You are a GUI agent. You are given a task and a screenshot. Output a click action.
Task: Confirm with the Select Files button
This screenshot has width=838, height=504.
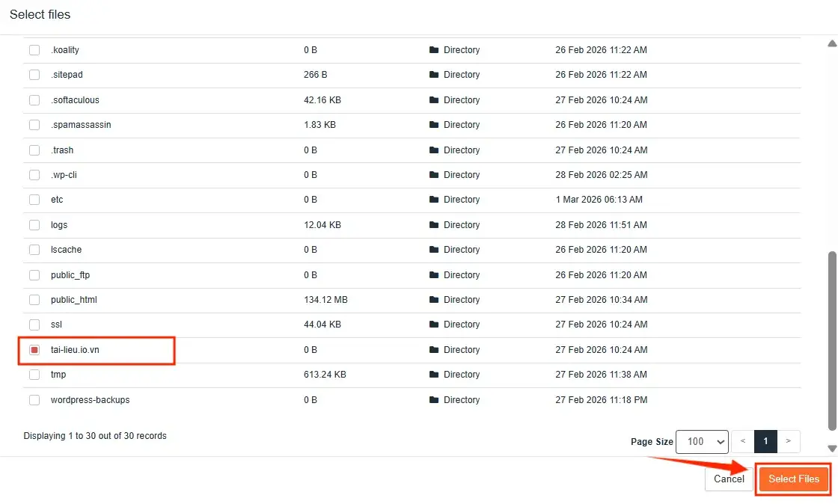(794, 479)
